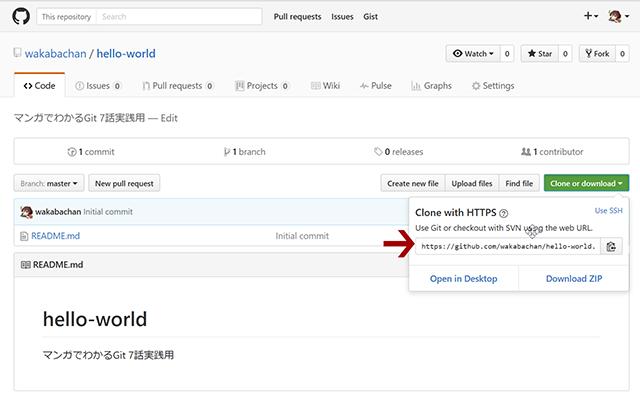This screenshot has width=640, height=397.
Task: Expand the Watch dropdown button
Action: (473, 53)
